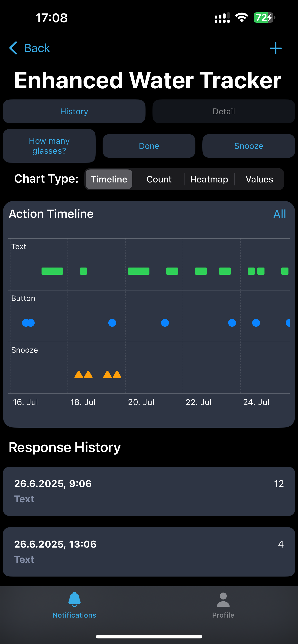Screen dimensions: 298x644
Task: Tap 'All' to expand the Action Timeline range
Action: (x=280, y=214)
